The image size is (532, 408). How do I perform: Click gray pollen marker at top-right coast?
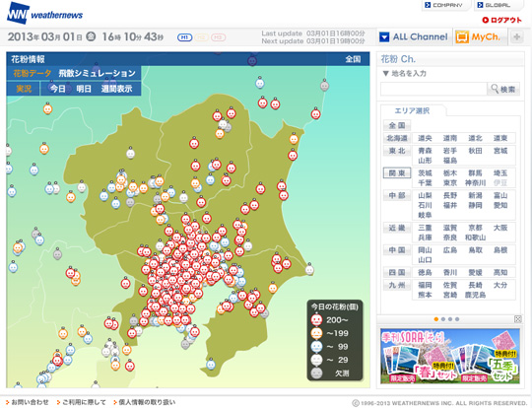coord(325,85)
